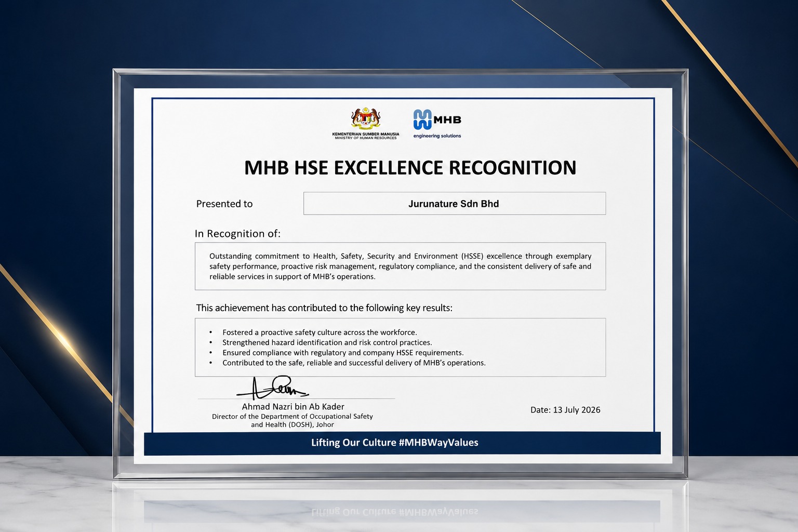Click the name Ahmad Nazri bin Ab Kader
Viewport: 798px width, 532px height.
coord(293,407)
